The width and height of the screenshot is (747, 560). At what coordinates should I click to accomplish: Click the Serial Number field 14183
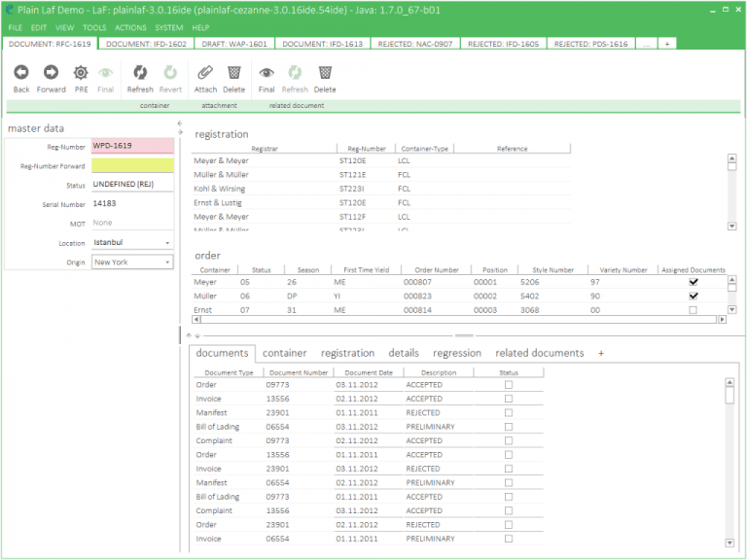click(x=132, y=203)
